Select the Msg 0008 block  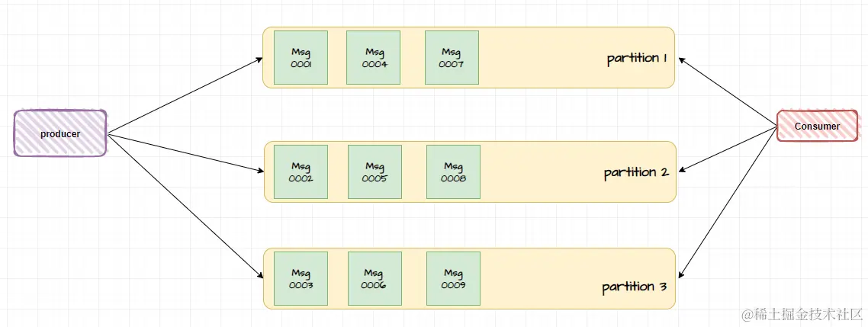(453, 172)
